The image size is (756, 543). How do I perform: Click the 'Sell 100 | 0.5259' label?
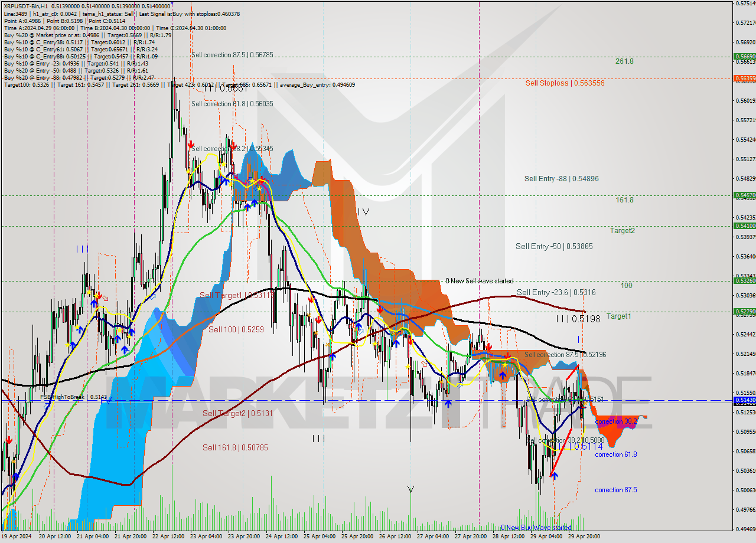pos(236,329)
